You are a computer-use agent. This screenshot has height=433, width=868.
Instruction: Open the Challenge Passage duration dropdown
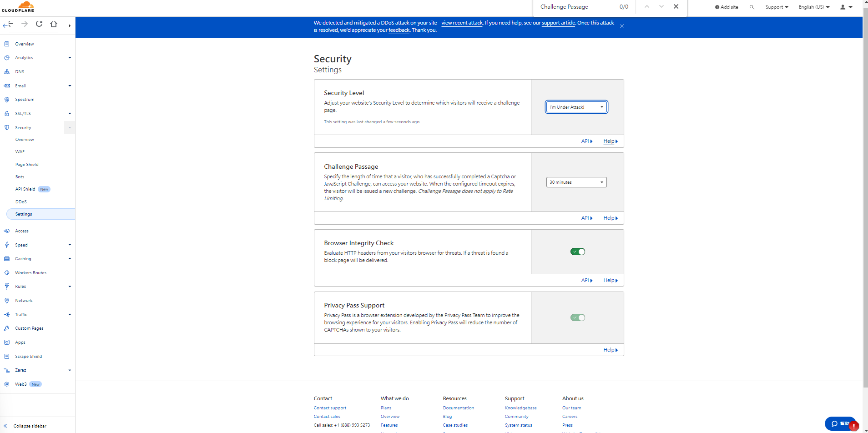pyautogui.click(x=576, y=182)
